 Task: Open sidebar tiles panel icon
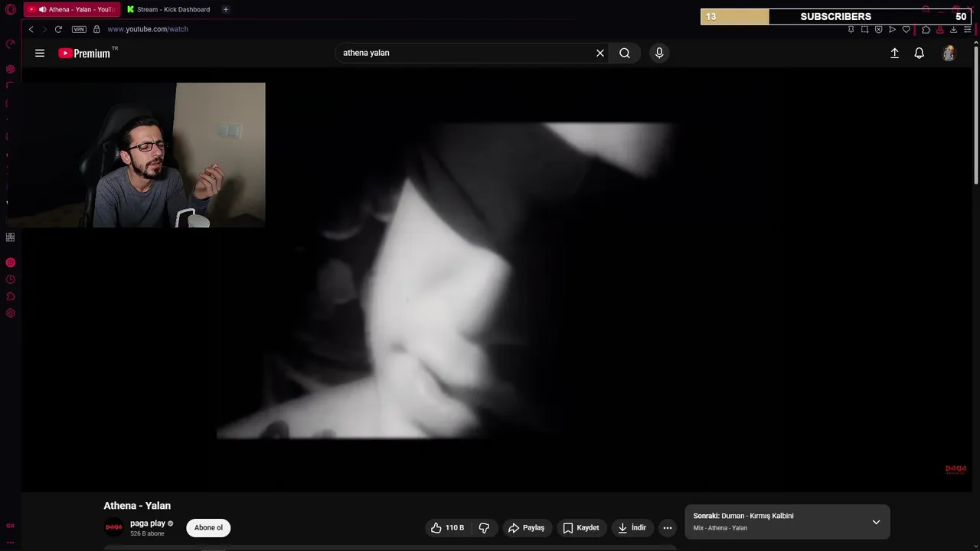pos(10,237)
